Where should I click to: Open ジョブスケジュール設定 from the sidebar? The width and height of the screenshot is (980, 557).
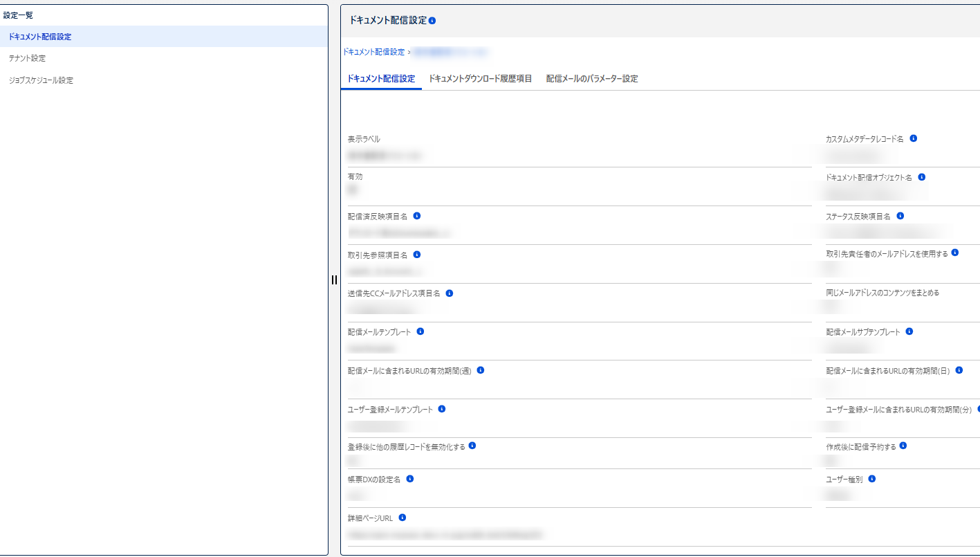41,80
